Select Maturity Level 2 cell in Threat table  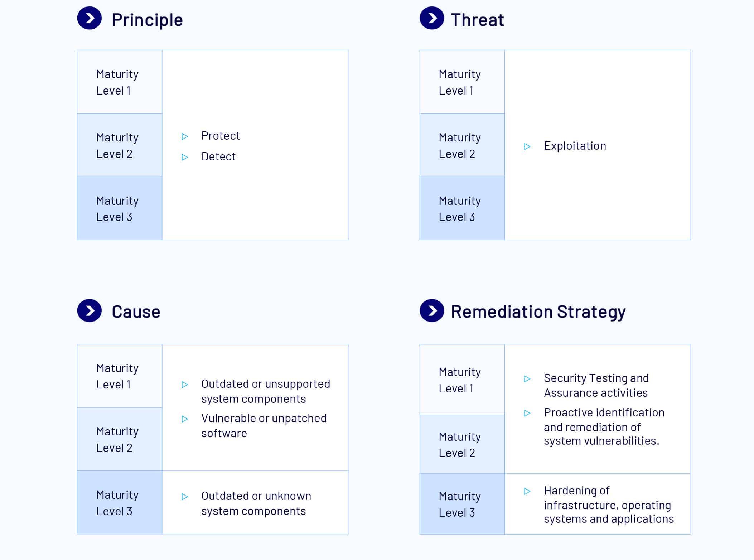(462, 145)
